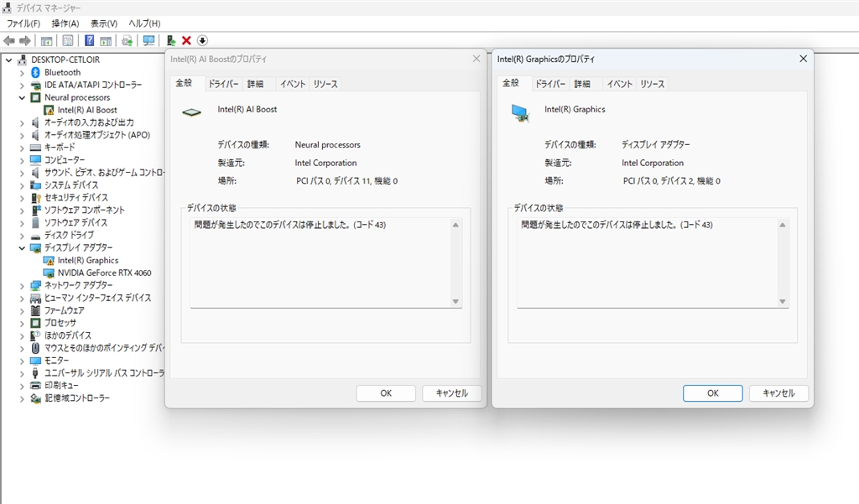Click the サウンド、ビデオ、およびゲーム コントローラー label
Viewport: 859px width, 504px height.
coord(104,173)
